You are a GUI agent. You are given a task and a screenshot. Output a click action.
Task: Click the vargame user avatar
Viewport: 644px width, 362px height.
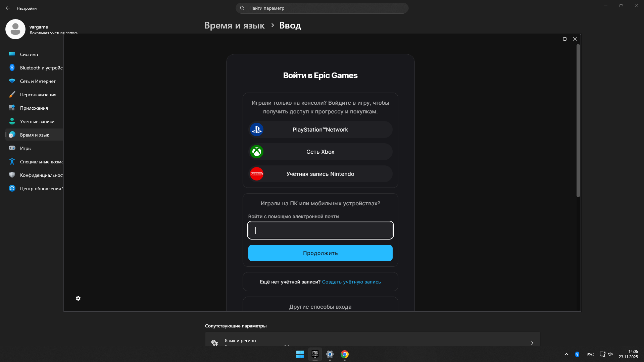point(15,29)
